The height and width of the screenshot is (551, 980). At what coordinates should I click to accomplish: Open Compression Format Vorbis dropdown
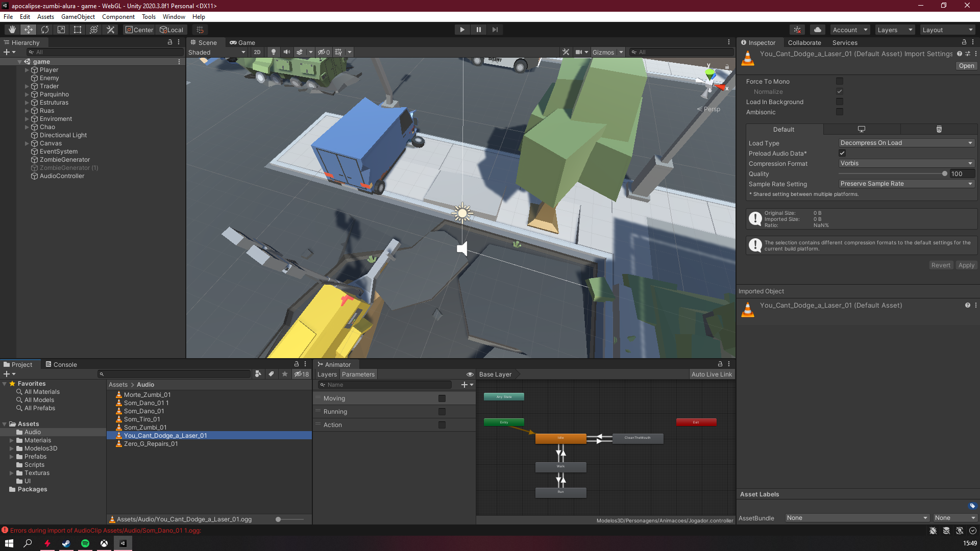point(905,163)
